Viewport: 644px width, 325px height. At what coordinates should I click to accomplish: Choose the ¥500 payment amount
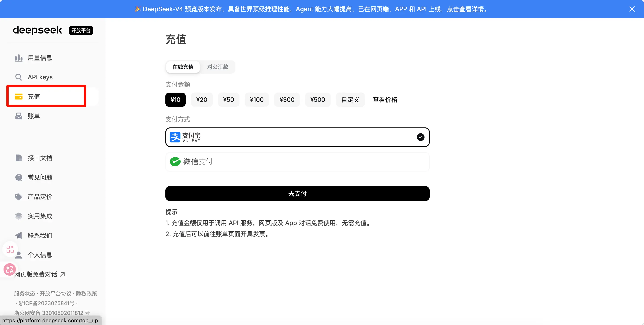point(318,100)
